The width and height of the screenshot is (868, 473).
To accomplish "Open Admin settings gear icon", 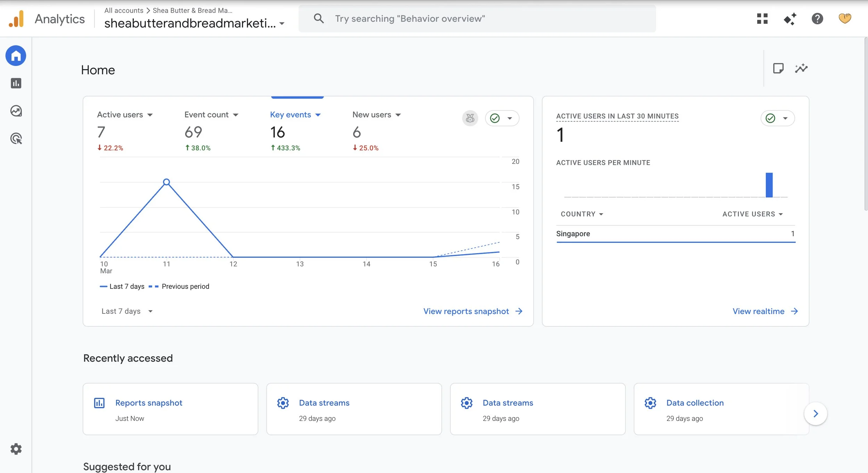I will click(x=16, y=449).
